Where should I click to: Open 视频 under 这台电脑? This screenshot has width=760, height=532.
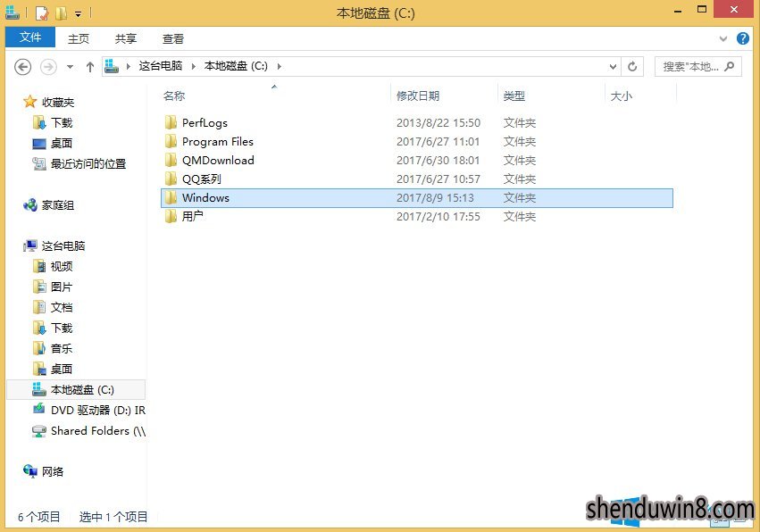[62, 267]
